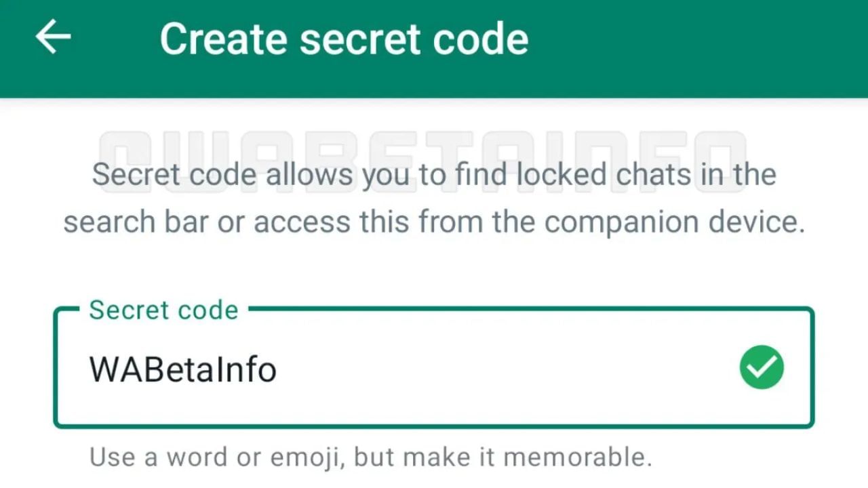The image size is (868, 488).
Task: Click the green validation checkmark icon
Action: tap(762, 367)
